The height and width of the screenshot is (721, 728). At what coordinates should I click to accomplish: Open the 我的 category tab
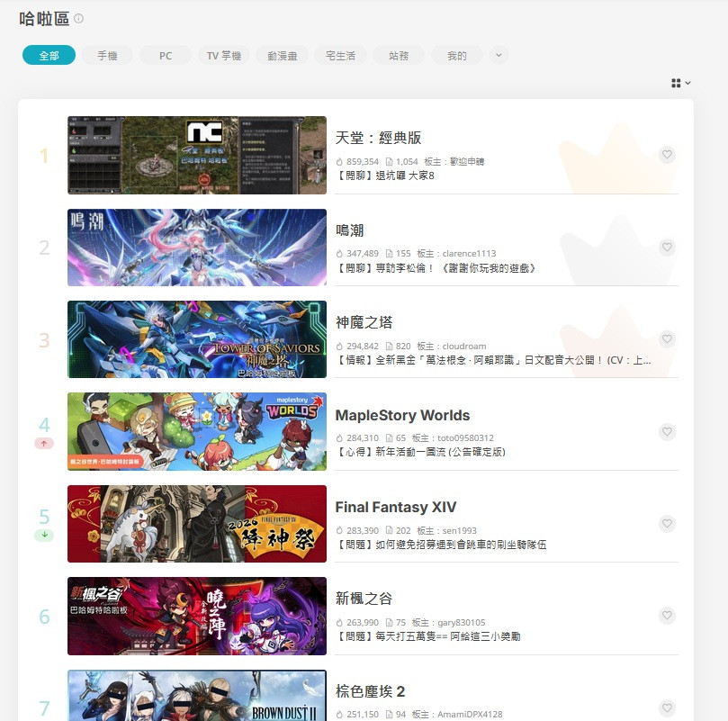457,55
